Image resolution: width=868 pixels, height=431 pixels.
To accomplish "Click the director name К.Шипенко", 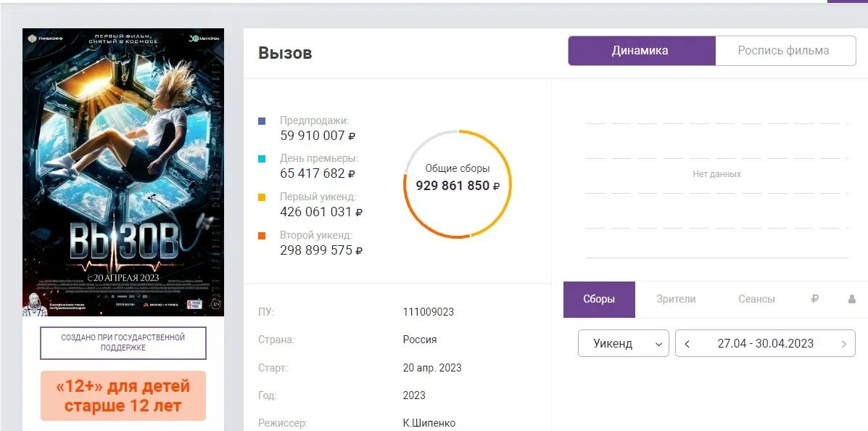I will (x=429, y=423).
